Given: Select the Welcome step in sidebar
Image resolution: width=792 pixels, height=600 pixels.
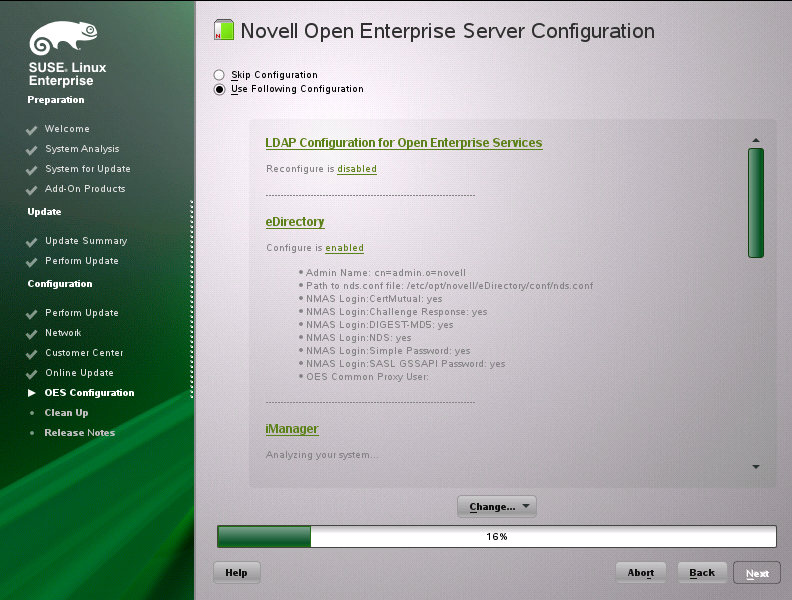Looking at the screenshot, I should click(67, 129).
